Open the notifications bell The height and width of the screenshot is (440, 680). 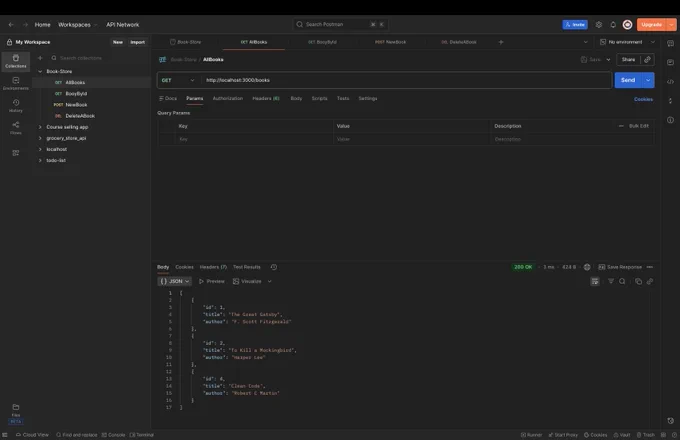click(x=613, y=25)
